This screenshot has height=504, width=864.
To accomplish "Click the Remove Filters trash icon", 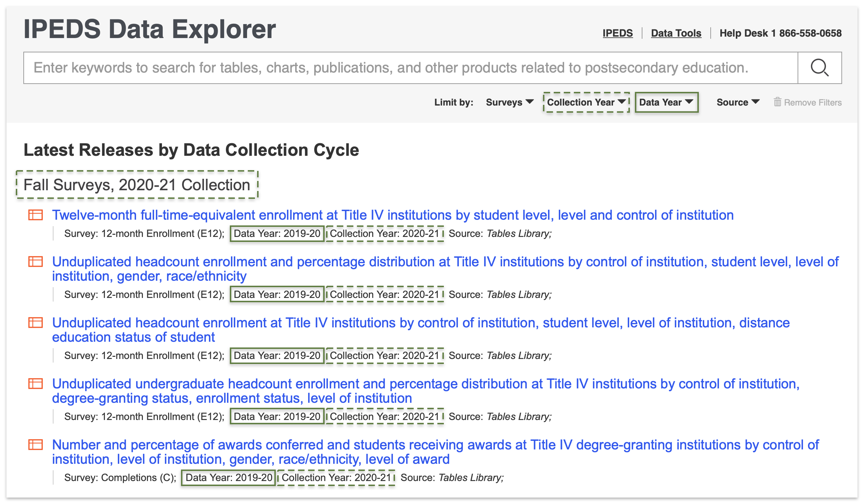I will pyautogui.click(x=777, y=102).
